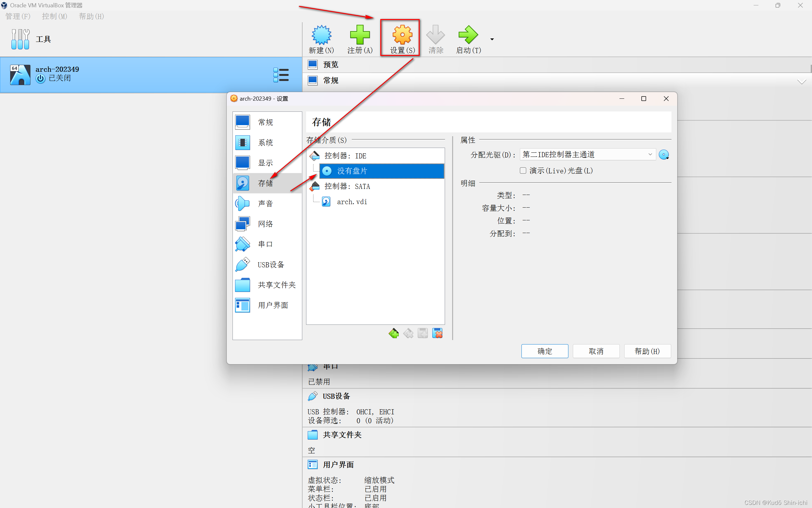Close the settings dialog

click(666, 98)
